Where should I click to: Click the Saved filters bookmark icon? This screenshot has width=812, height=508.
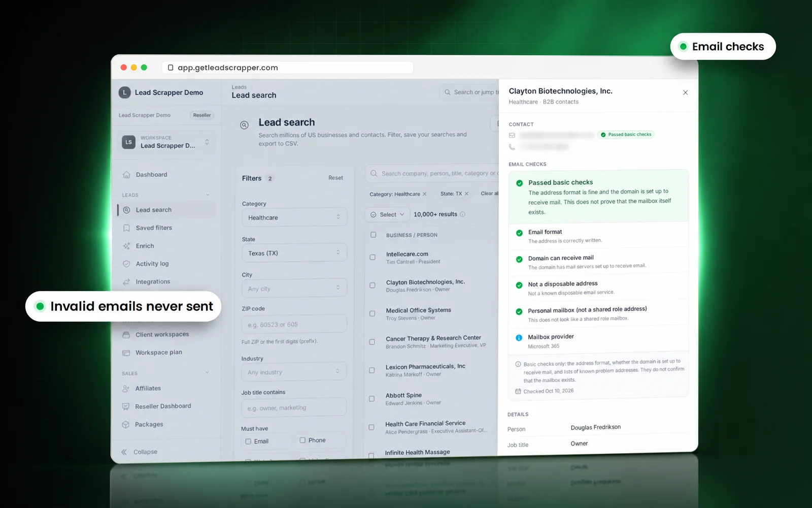pos(126,228)
